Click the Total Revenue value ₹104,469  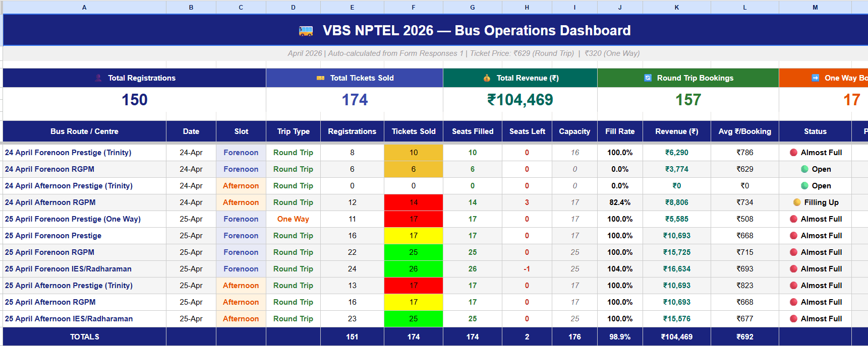[x=520, y=100]
